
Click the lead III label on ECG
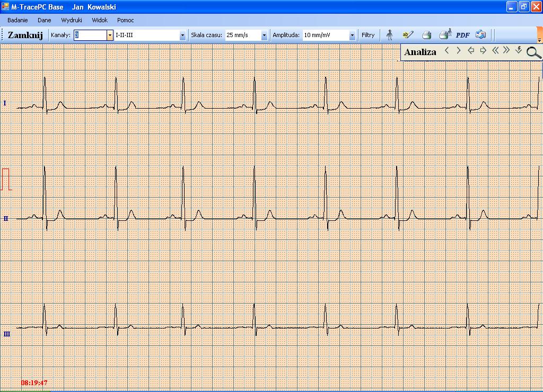7,334
